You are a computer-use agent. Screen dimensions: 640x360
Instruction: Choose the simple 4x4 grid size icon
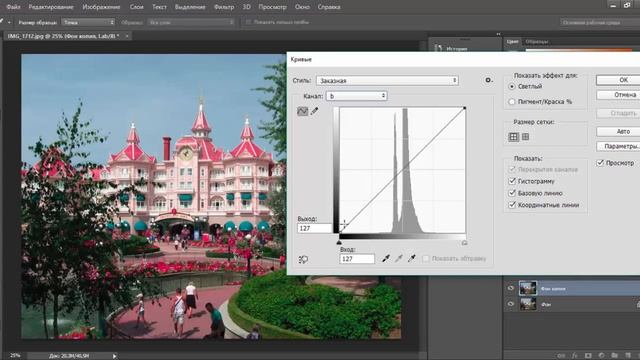point(513,137)
